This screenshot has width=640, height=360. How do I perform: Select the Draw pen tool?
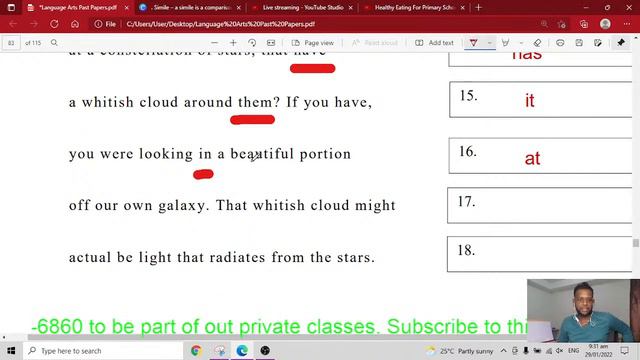pyautogui.click(x=473, y=42)
